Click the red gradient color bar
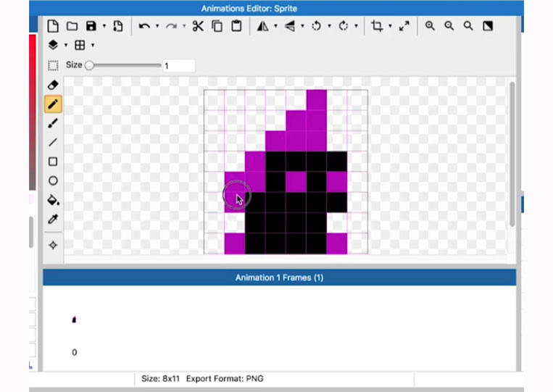This screenshot has width=553, height=392. click(x=33, y=112)
